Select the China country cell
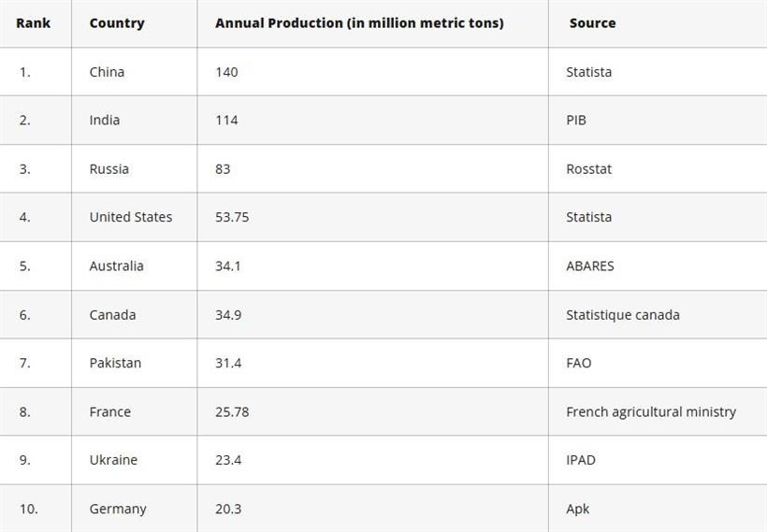The image size is (767, 532). (107, 72)
